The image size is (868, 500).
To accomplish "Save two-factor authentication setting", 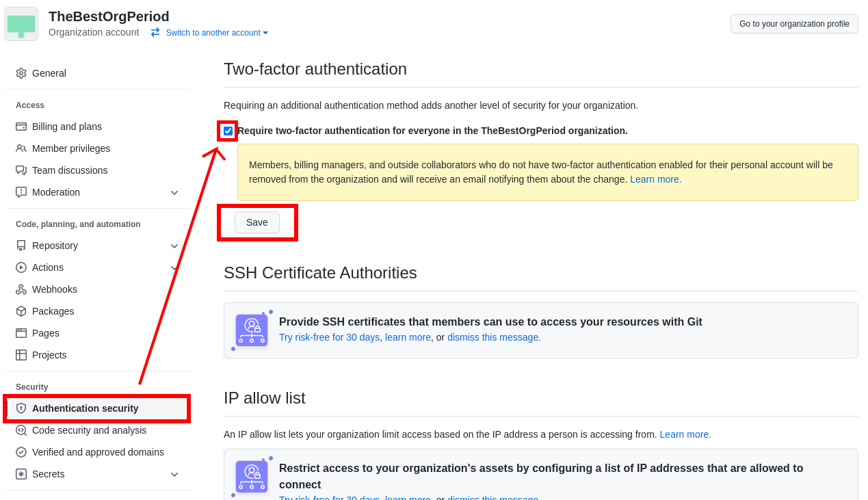I will tap(257, 222).
